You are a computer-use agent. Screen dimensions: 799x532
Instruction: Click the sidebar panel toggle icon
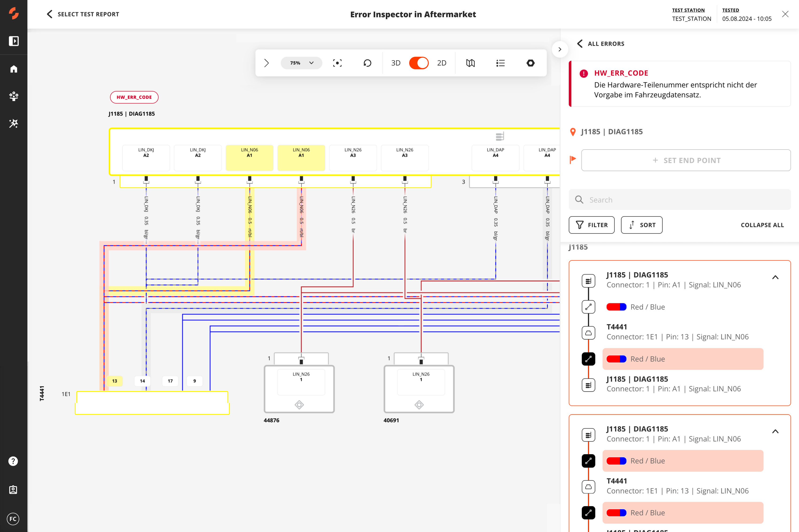14,41
